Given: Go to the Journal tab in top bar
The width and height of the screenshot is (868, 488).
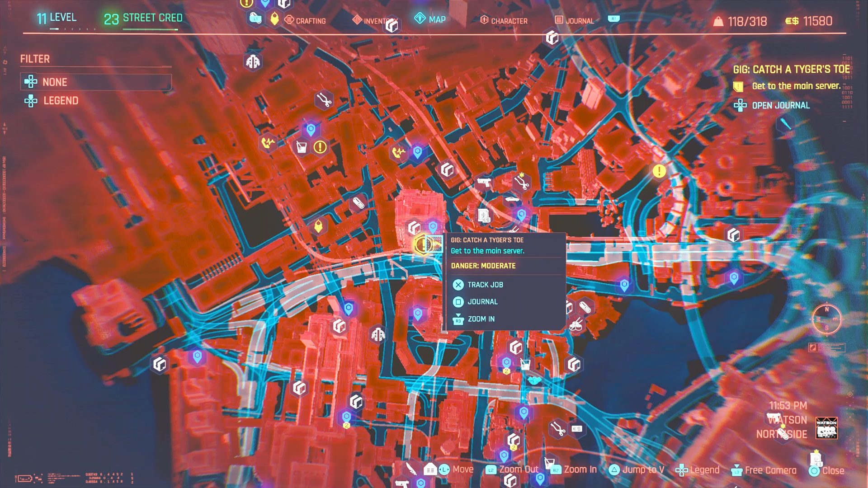Looking at the screenshot, I should 574,20.
